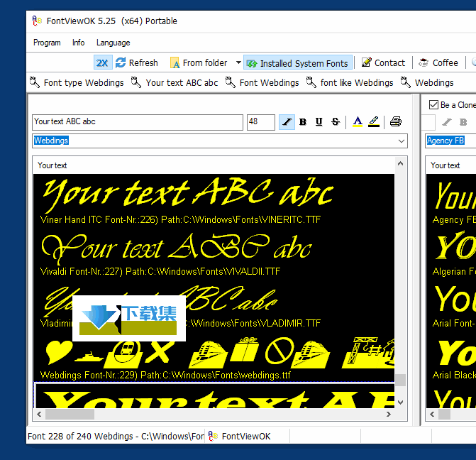Click the font size field showing 48
This screenshot has width=476, height=460.
coord(261,122)
